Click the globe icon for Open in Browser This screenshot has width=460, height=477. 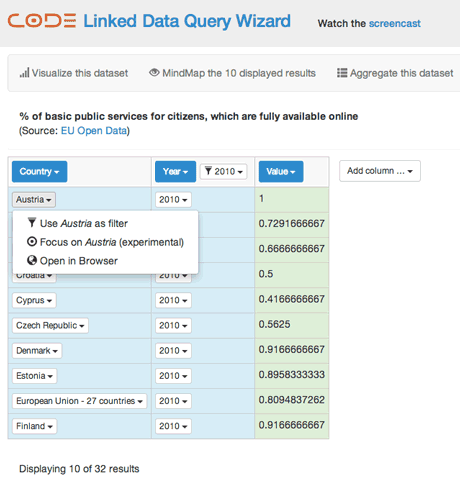(32, 260)
